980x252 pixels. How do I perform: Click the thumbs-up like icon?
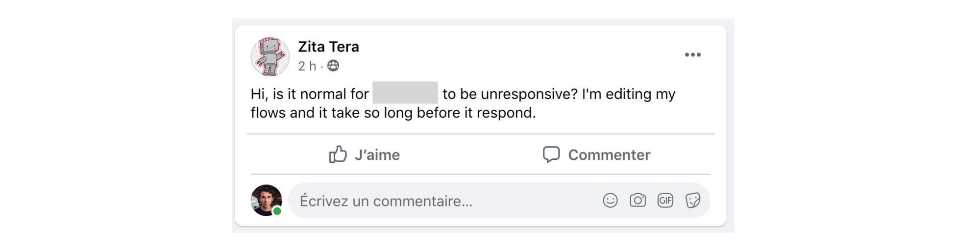point(338,154)
